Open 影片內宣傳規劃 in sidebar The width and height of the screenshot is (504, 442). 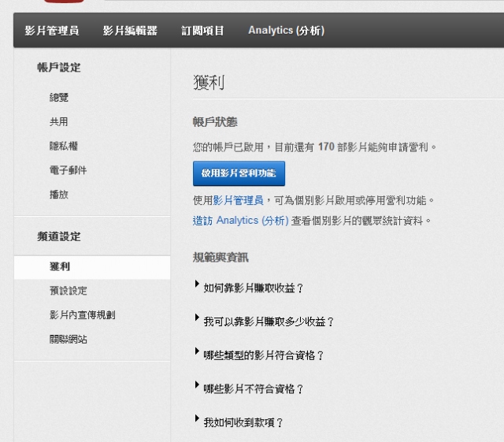click(x=82, y=315)
